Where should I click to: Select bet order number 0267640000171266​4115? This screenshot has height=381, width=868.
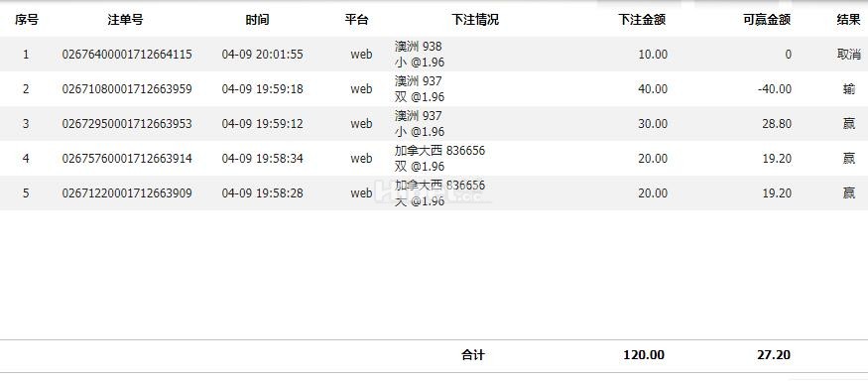[x=127, y=55]
